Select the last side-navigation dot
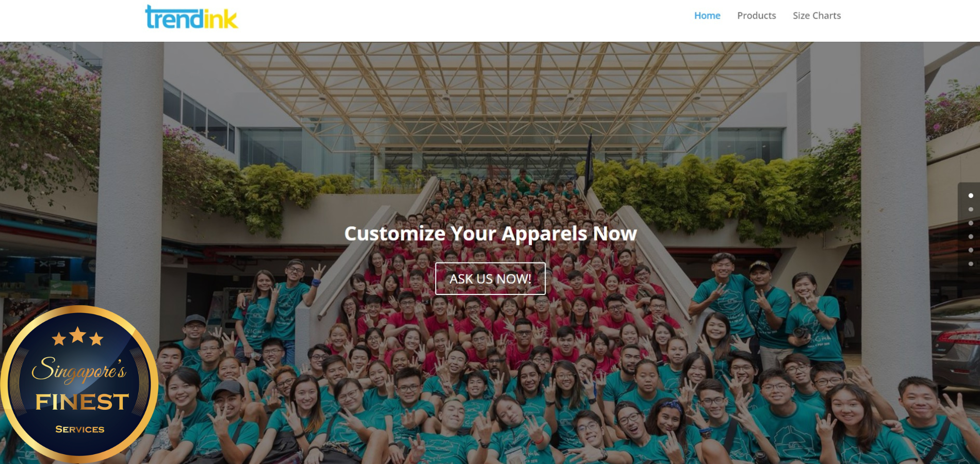This screenshot has width=980, height=464. click(971, 264)
